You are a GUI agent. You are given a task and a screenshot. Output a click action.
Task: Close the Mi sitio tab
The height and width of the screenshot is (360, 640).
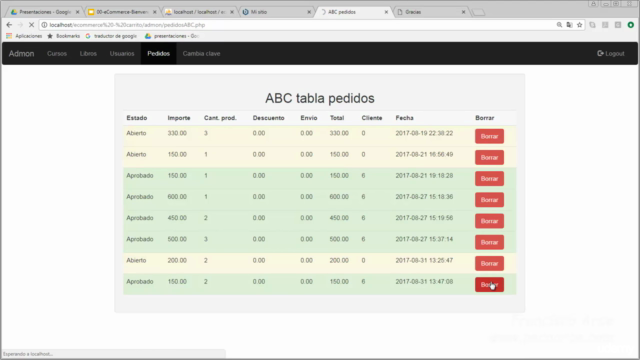pyautogui.click(x=309, y=12)
